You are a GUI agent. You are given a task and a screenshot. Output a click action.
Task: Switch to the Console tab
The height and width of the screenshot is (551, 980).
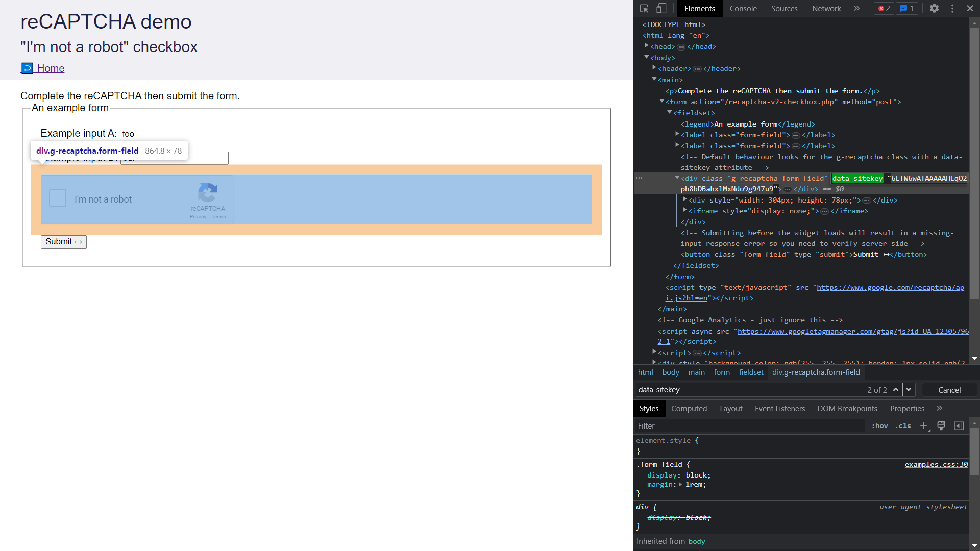(743, 8)
